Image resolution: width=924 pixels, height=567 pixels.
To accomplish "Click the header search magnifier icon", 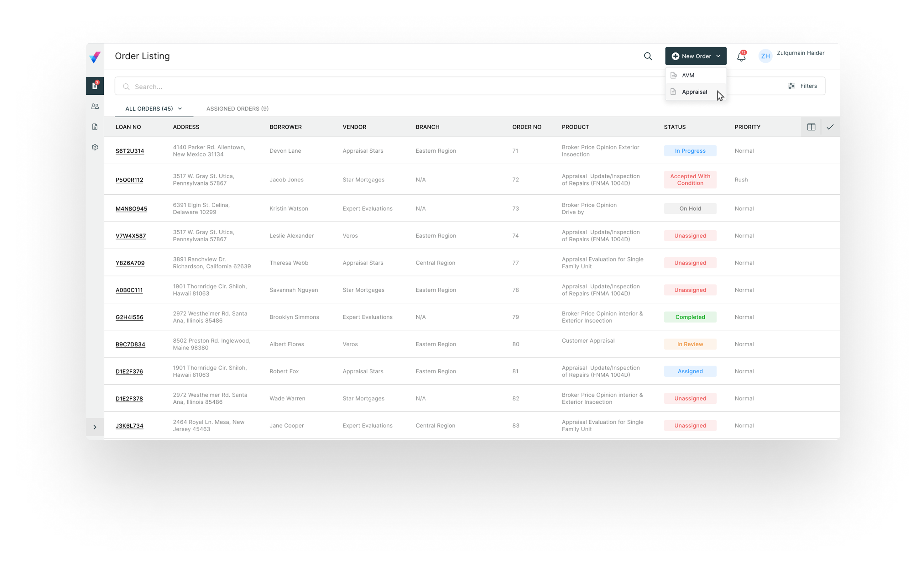I will 648,56.
